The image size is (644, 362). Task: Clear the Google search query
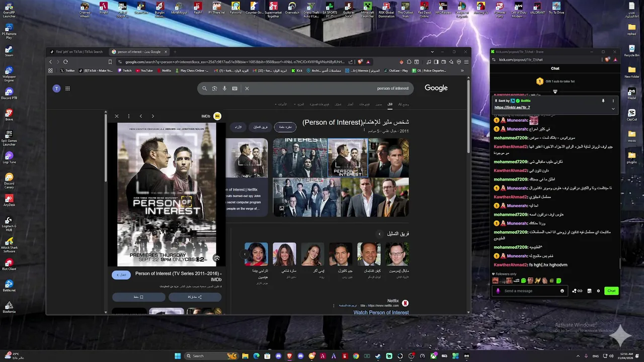pyautogui.click(x=247, y=88)
